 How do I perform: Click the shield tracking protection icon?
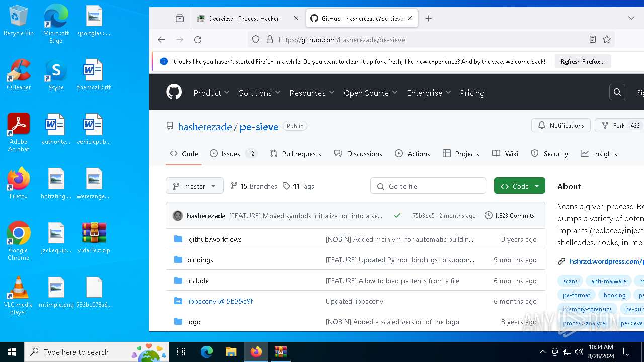tap(256, 39)
